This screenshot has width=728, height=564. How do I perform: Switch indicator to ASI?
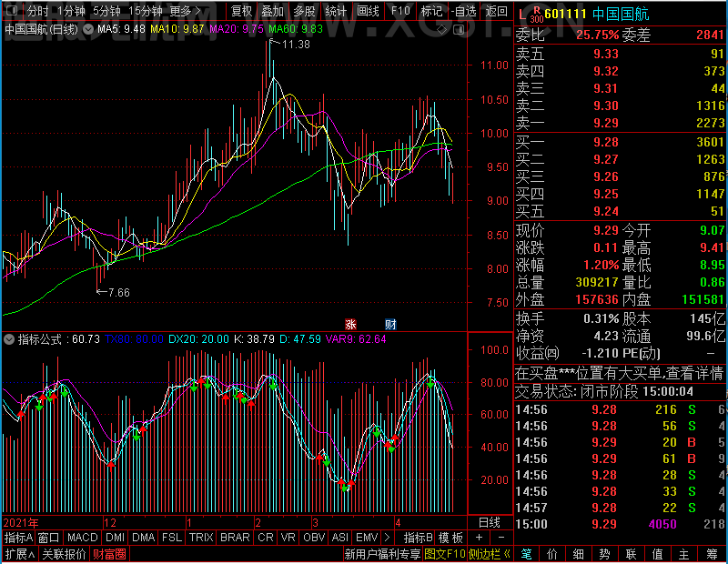tap(339, 537)
